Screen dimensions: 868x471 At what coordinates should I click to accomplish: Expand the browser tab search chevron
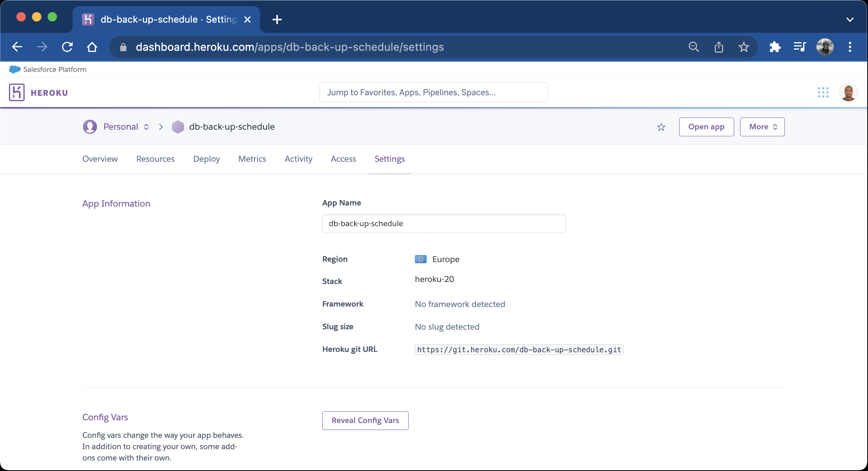[x=851, y=20]
